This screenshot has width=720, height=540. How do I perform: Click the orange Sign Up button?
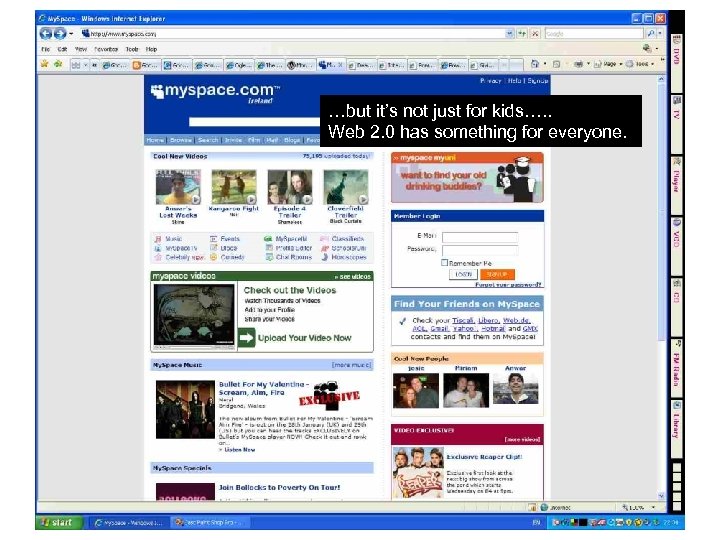pyautogui.click(x=497, y=274)
